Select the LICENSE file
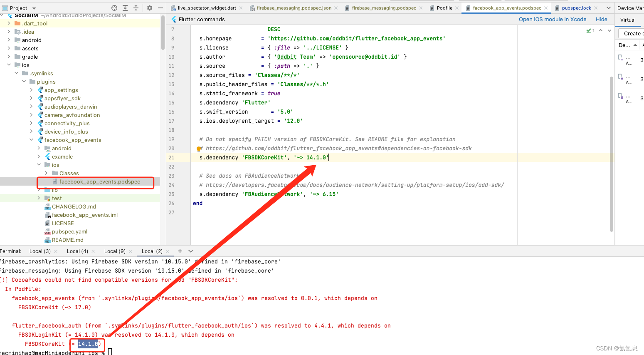 click(63, 223)
